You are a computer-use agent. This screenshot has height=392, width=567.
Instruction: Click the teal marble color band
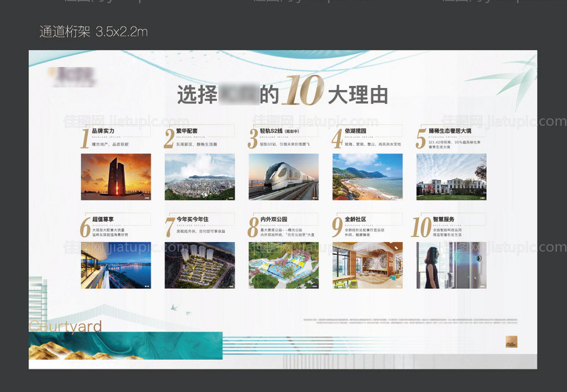[126, 345]
